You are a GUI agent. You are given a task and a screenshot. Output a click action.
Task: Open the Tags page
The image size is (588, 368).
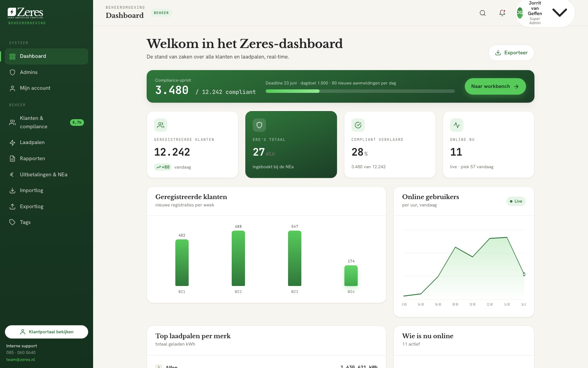click(x=47, y=222)
